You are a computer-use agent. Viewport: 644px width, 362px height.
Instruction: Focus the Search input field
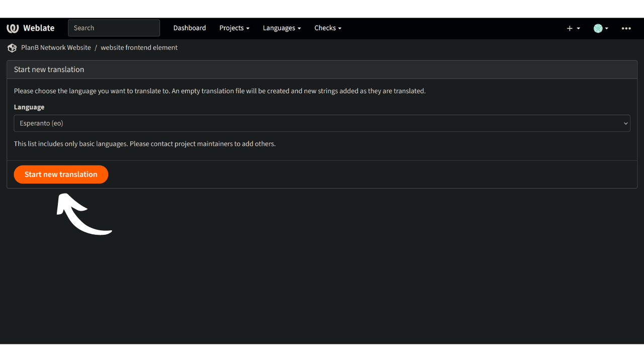coord(114,28)
